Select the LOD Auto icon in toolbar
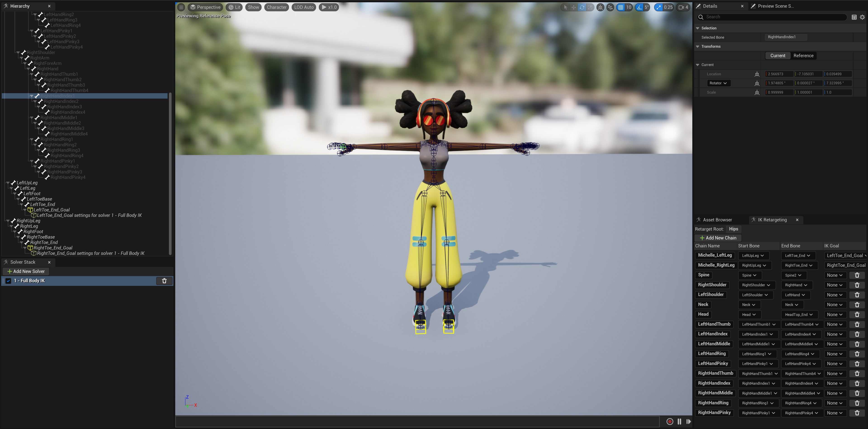The image size is (868, 429). pos(303,7)
